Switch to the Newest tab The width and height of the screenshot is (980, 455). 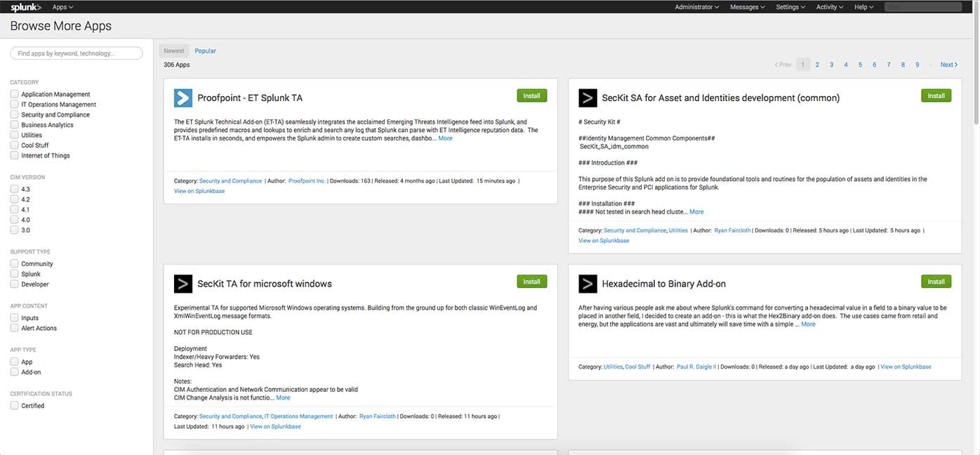click(x=174, y=51)
